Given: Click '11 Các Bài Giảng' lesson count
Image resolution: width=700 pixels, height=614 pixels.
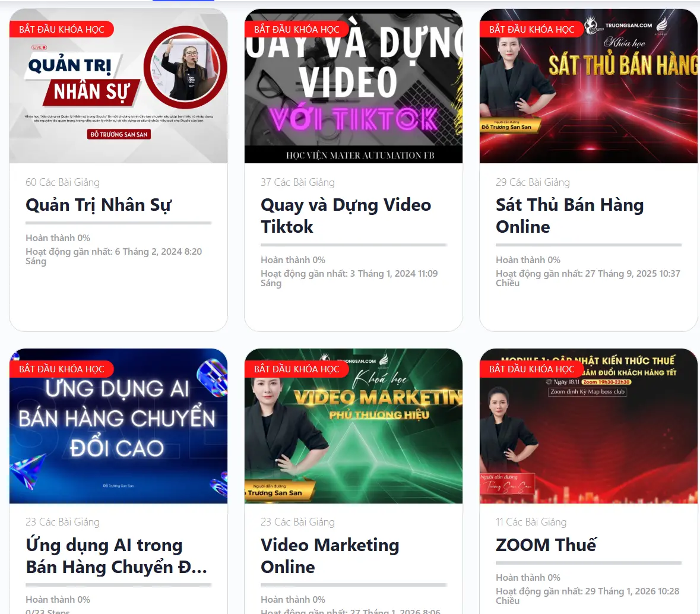Looking at the screenshot, I should [x=531, y=522].
